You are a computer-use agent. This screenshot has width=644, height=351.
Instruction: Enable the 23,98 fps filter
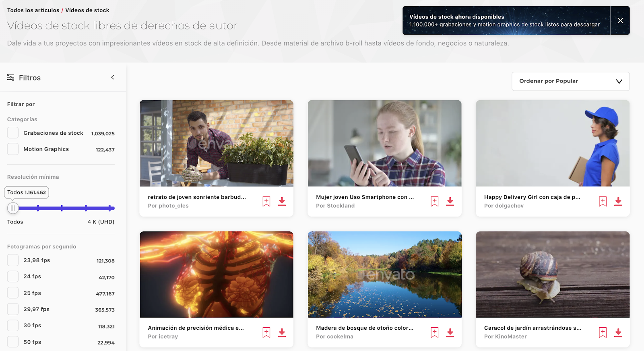pyautogui.click(x=13, y=260)
